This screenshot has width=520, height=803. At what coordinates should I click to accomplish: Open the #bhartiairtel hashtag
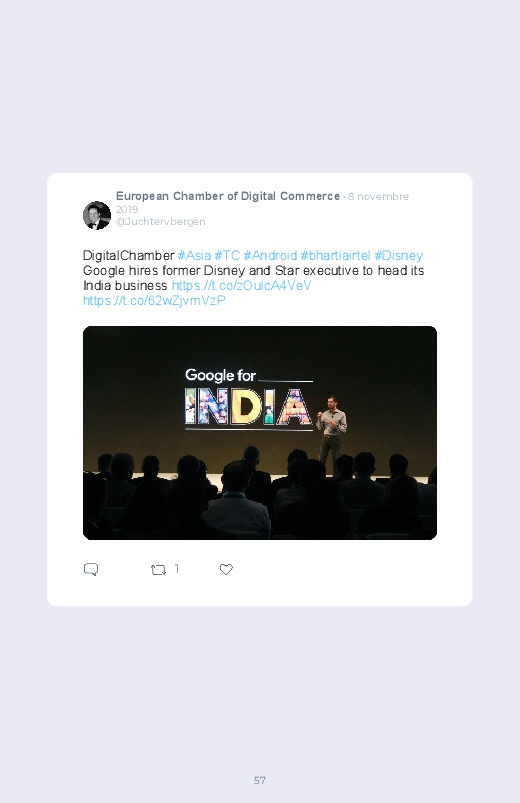pyautogui.click(x=336, y=256)
